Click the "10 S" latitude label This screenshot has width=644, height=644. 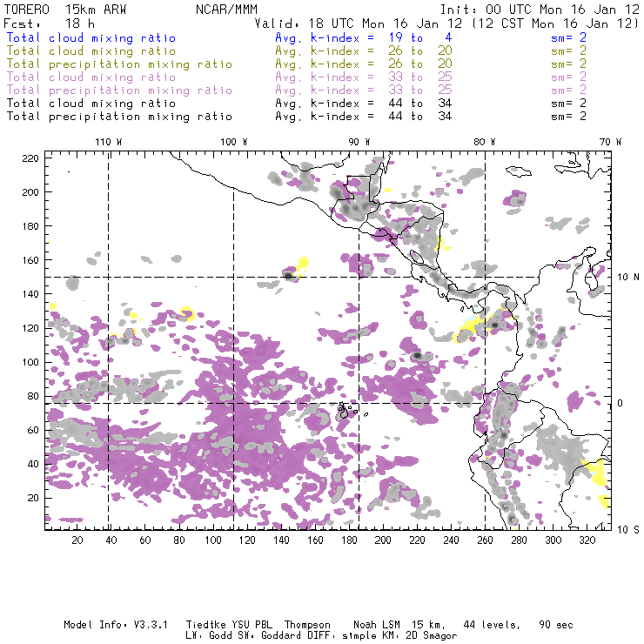[628, 530]
